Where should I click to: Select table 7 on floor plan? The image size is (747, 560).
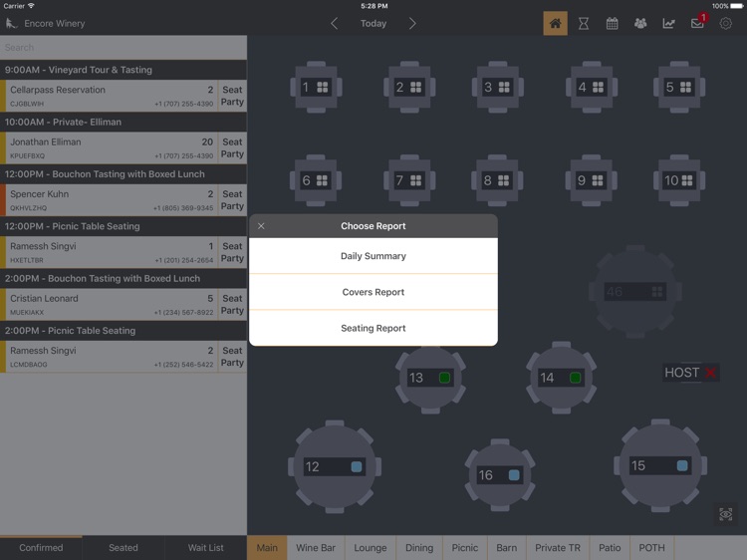coord(409,180)
